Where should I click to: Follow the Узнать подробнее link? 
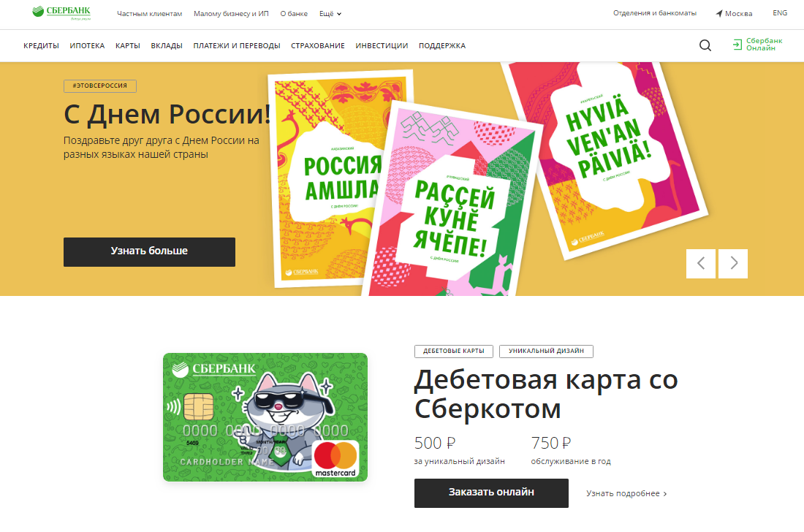(626, 493)
